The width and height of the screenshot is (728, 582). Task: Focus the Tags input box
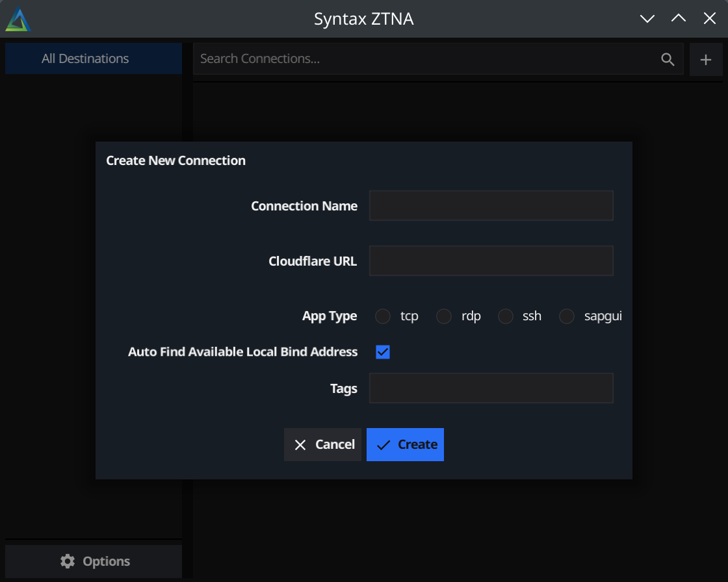[491, 388]
